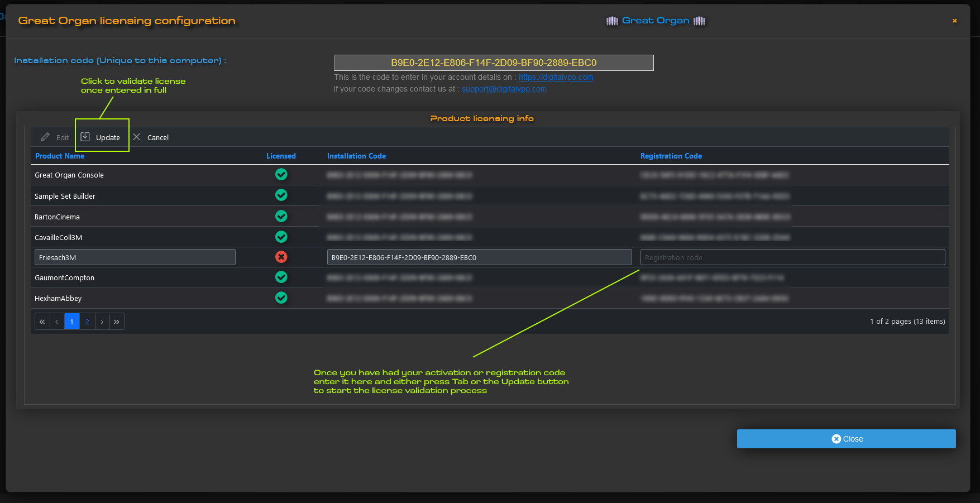The height and width of the screenshot is (503, 980).
Task: Click the Update save icon
Action: click(85, 137)
